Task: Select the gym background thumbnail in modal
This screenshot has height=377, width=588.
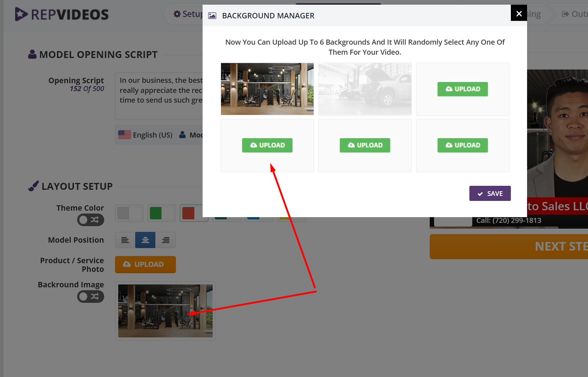Action: click(267, 89)
